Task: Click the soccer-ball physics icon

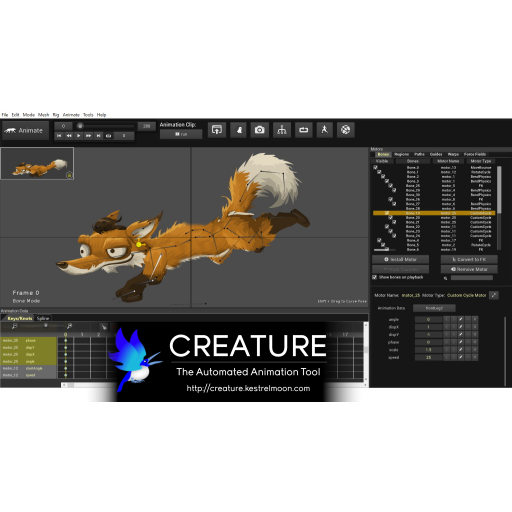Action: [x=346, y=130]
